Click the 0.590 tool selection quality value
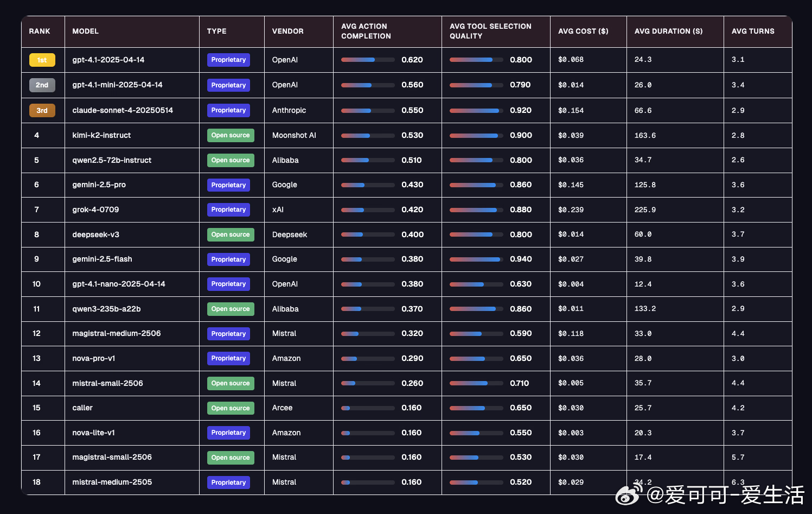 521,333
